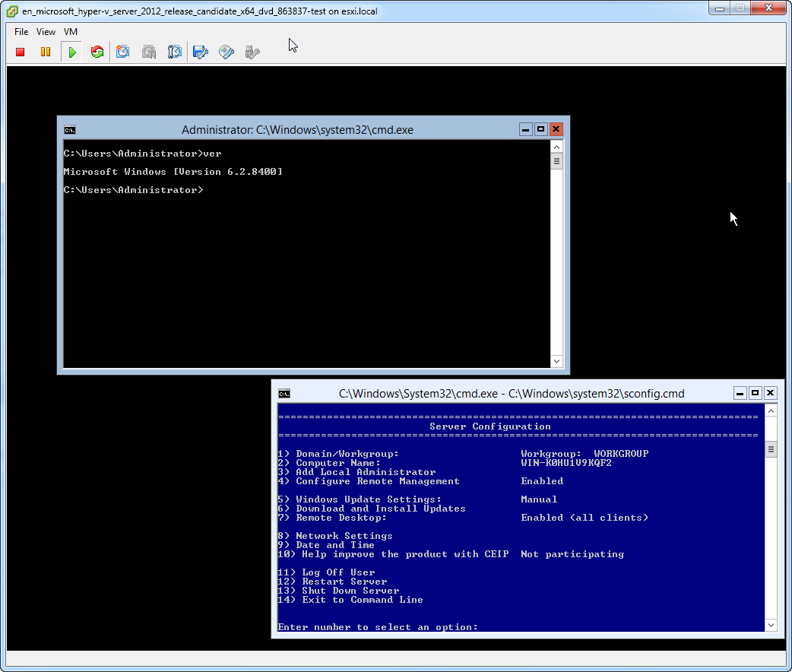792x672 pixels.
Task: Click '12) Restart Server' option text
Action: [x=332, y=581]
